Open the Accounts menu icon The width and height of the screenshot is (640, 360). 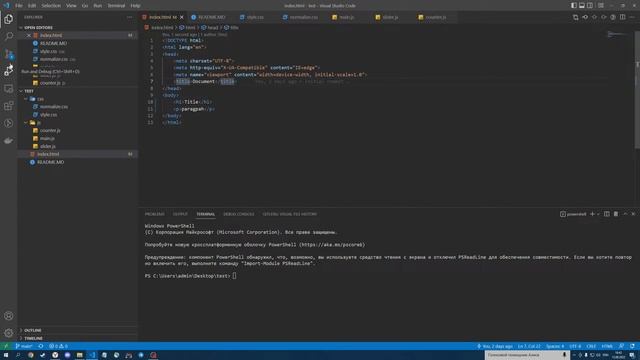click(9, 316)
